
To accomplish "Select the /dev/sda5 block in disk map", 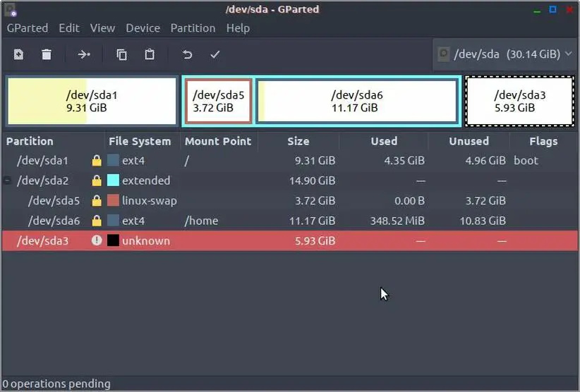I will [x=219, y=102].
